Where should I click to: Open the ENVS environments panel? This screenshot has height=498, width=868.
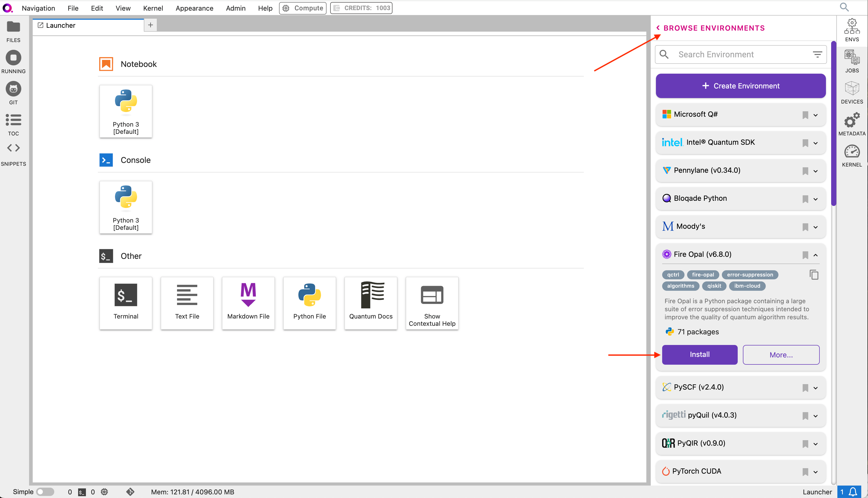click(852, 30)
